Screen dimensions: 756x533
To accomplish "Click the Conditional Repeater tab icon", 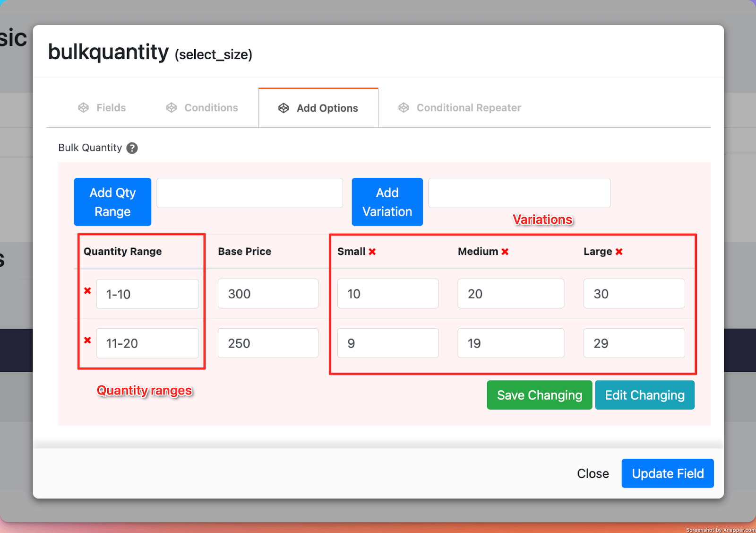I will tap(404, 108).
